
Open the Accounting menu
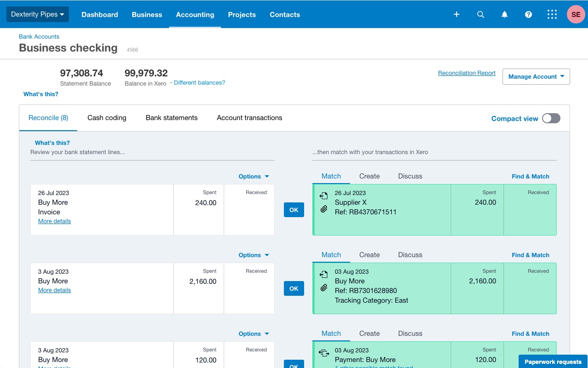tap(195, 14)
